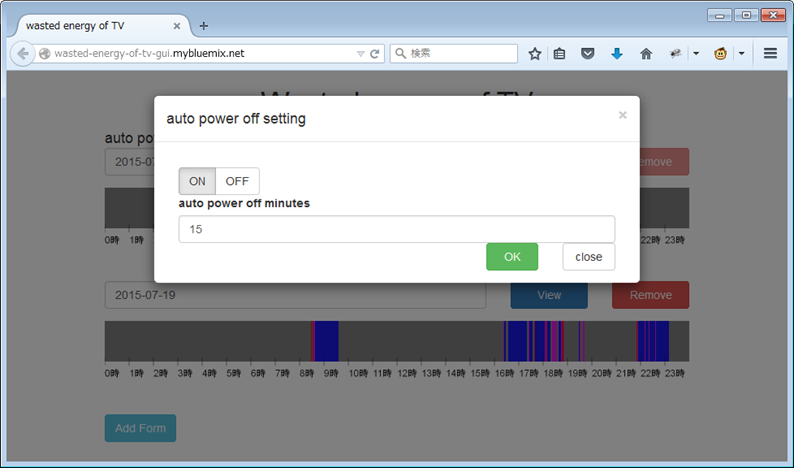
Task: Click Remove button for 2015-07-19
Action: (651, 295)
